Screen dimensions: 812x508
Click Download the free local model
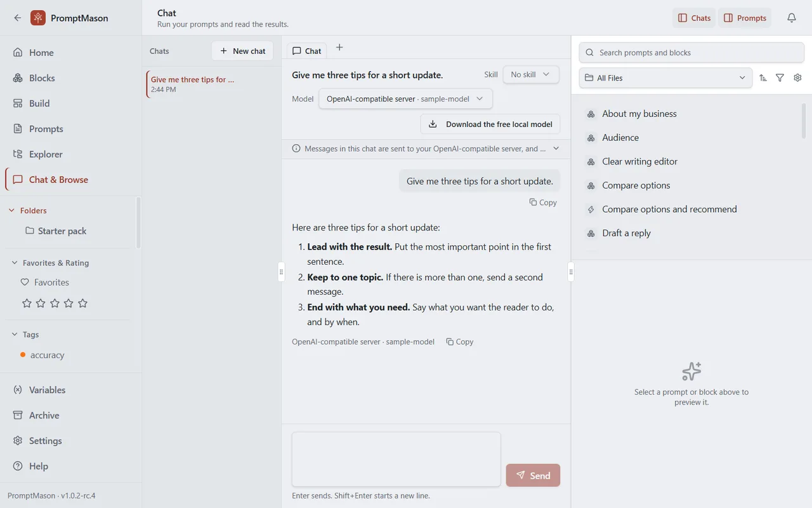coord(490,124)
